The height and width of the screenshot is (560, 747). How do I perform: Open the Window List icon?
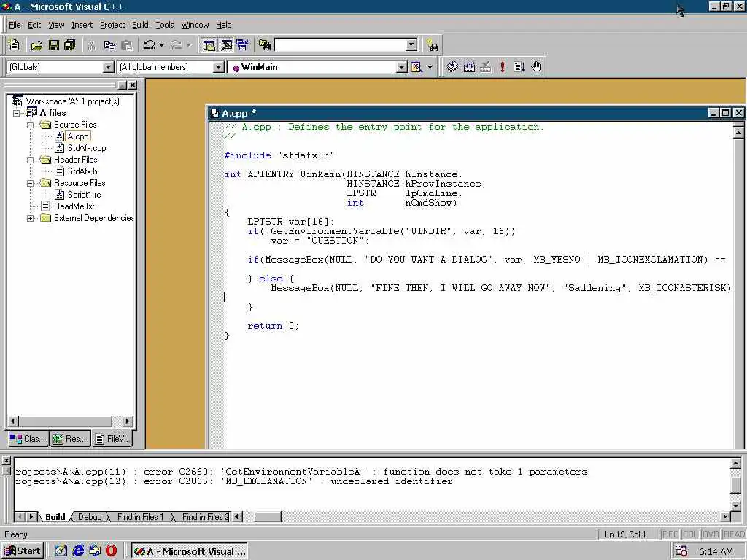(242, 45)
